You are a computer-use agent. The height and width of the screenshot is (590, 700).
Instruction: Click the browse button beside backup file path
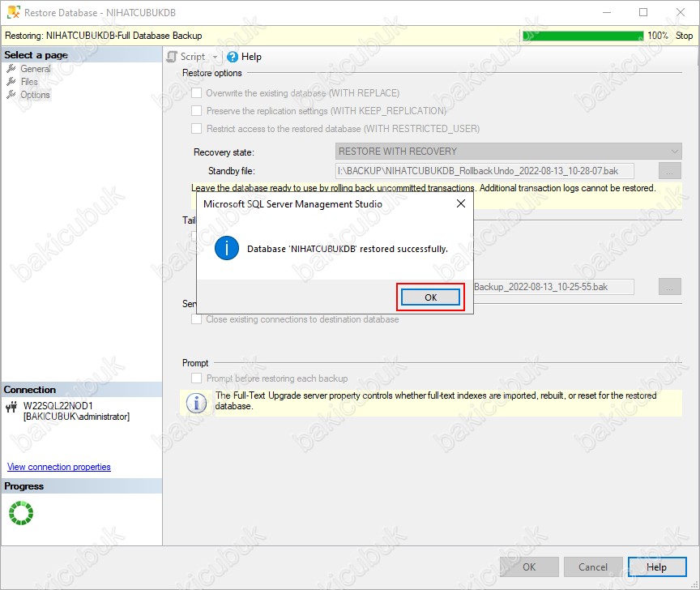click(670, 287)
